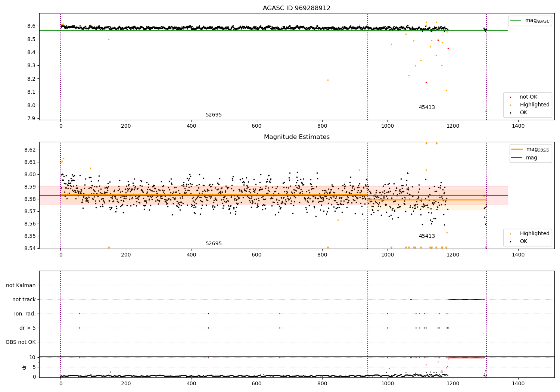Click the 'OK' legend entry in middle plot
This screenshot has width=560, height=392.
(x=523, y=242)
